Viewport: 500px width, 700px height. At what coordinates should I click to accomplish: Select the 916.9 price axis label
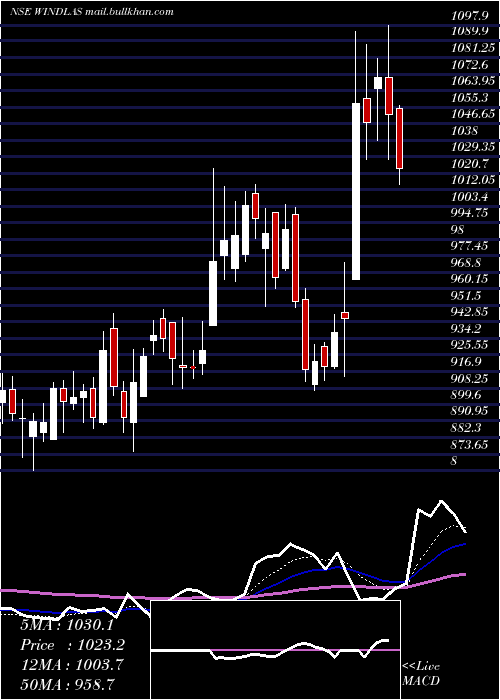466,362
